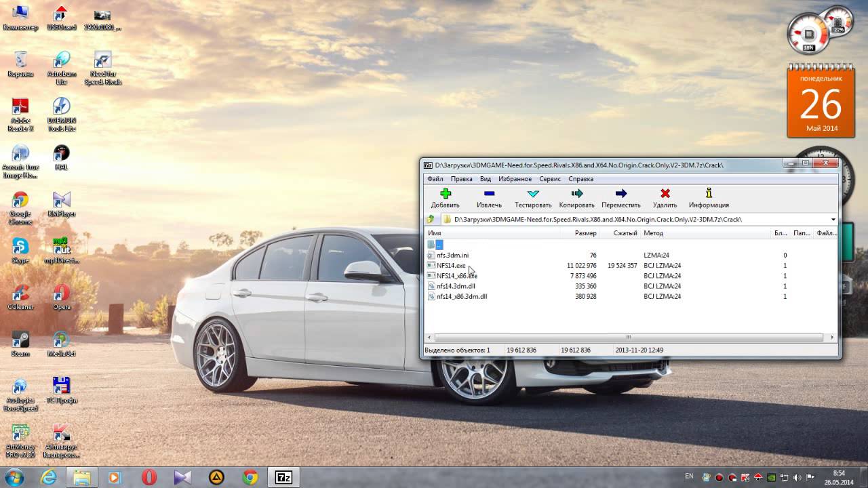Image resolution: width=868 pixels, height=488 pixels.
Task: Click the horizontal scrollbar in the 7-Zip list
Action: 629,337
